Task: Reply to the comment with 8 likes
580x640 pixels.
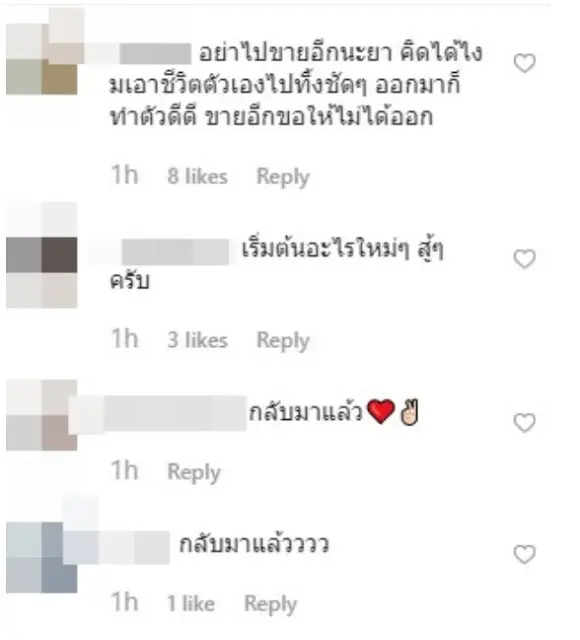Action: click(283, 177)
